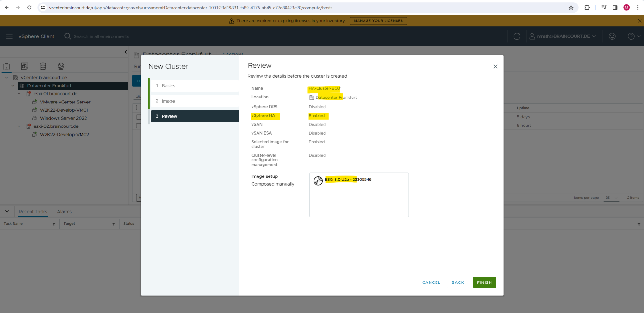Image resolution: width=644 pixels, height=313 pixels.
Task: Collapse the esxi-02.braincourt.de host node
Action: (x=19, y=126)
